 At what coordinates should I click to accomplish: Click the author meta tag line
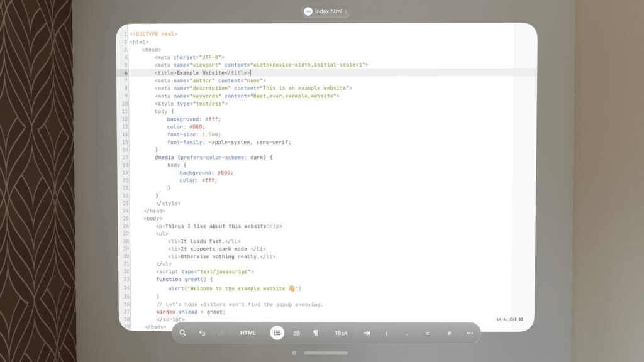point(210,80)
